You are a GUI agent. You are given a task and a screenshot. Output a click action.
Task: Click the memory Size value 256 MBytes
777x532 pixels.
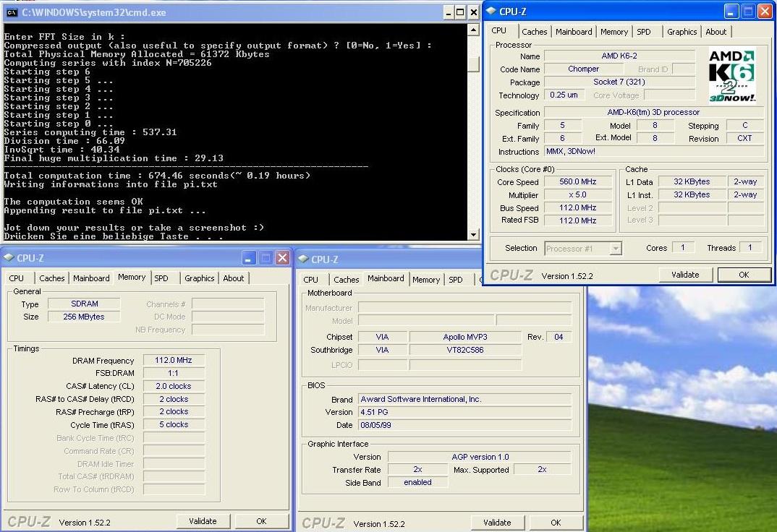(84, 317)
